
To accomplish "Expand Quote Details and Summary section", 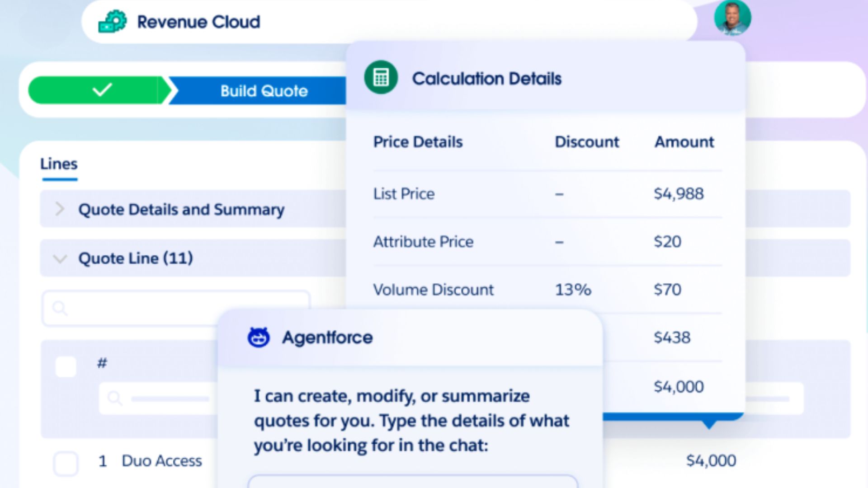I will click(x=59, y=209).
